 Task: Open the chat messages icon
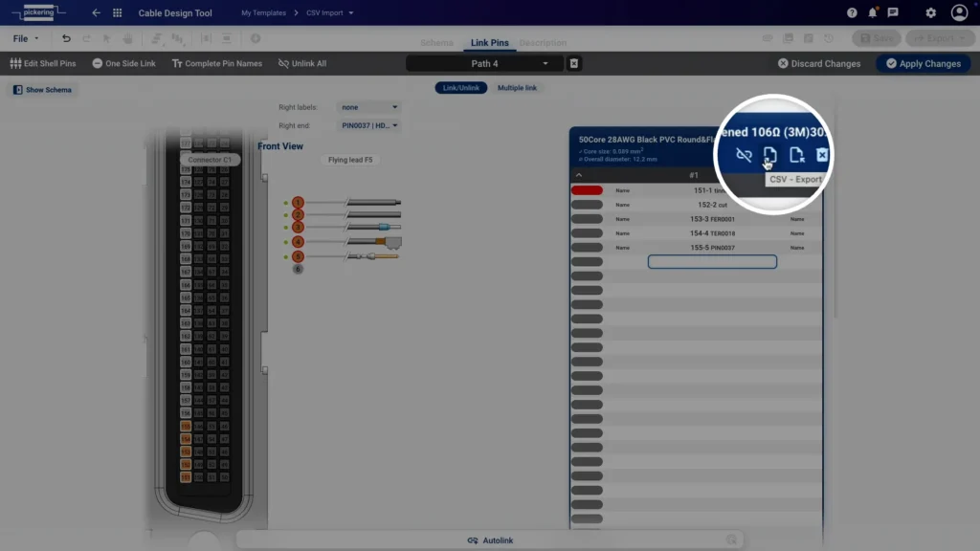pos(893,12)
